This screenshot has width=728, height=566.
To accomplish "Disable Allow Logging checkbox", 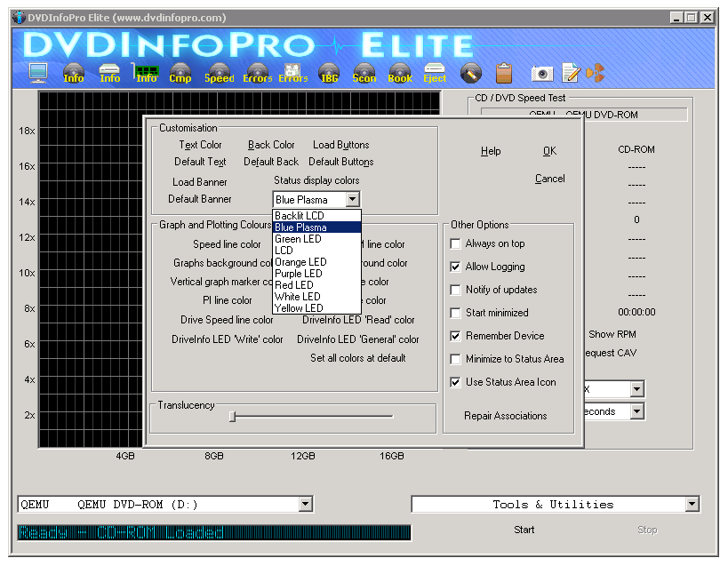I will (455, 267).
